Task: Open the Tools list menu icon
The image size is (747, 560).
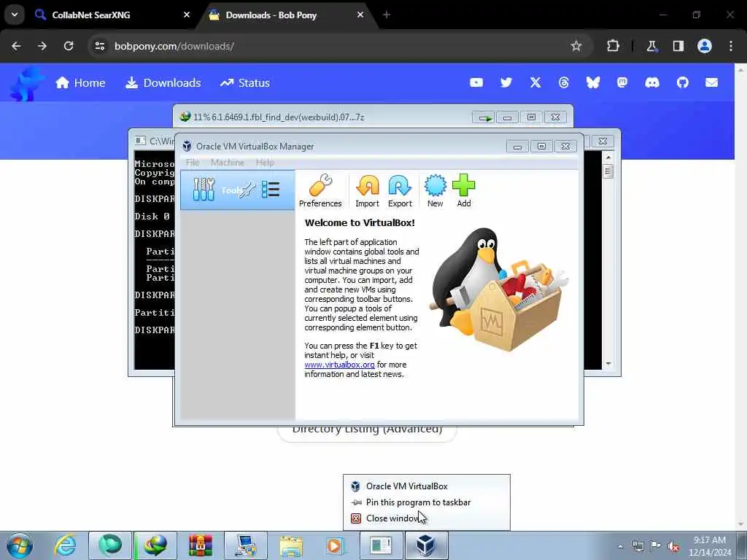Action: point(271,190)
